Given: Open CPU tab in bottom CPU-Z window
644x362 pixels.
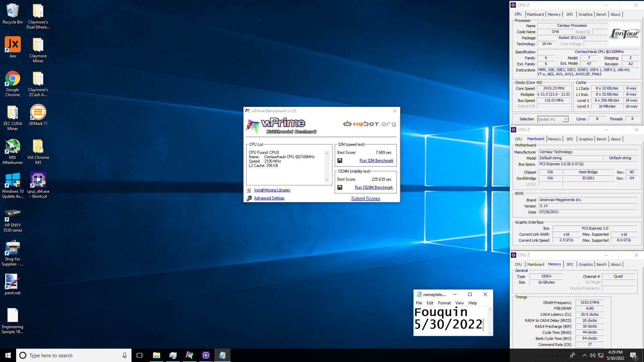Looking at the screenshot, I should coord(518,264).
